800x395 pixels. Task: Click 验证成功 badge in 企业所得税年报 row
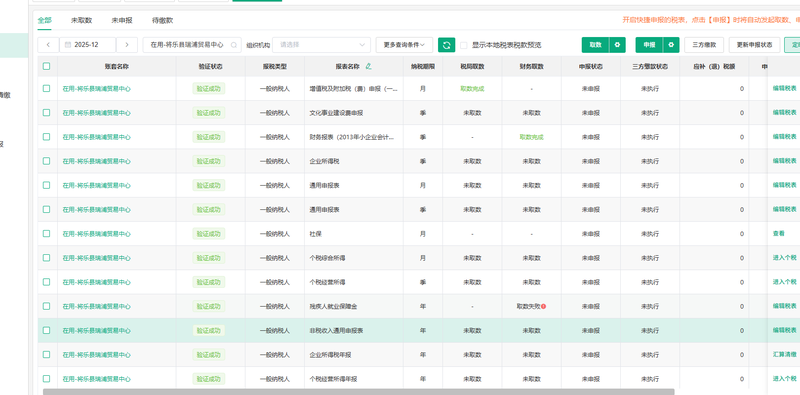coord(209,355)
